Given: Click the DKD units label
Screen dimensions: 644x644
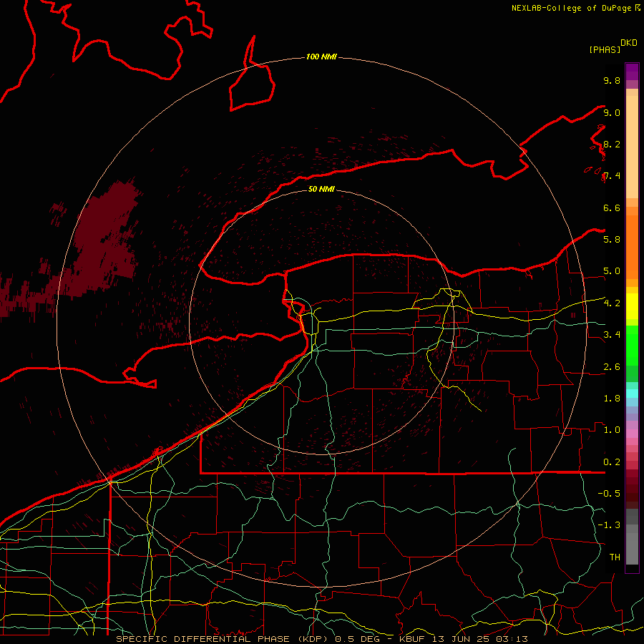Looking at the screenshot, I should click(629, 43).
